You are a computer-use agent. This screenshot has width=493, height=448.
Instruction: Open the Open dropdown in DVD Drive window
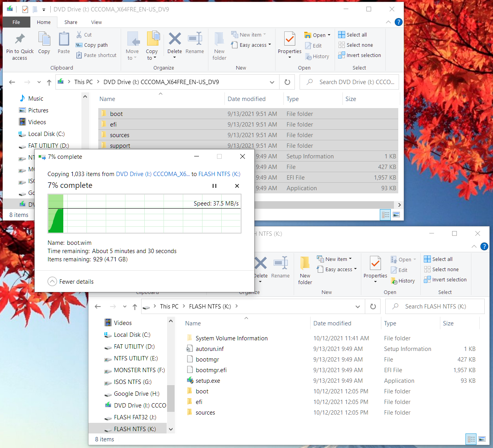[x=329, y=35]
